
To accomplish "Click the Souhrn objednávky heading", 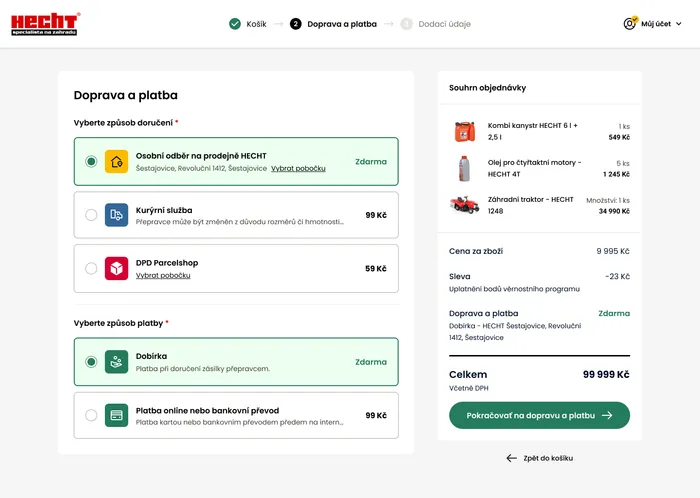I will pyautogui.click(x=488, y=88).
